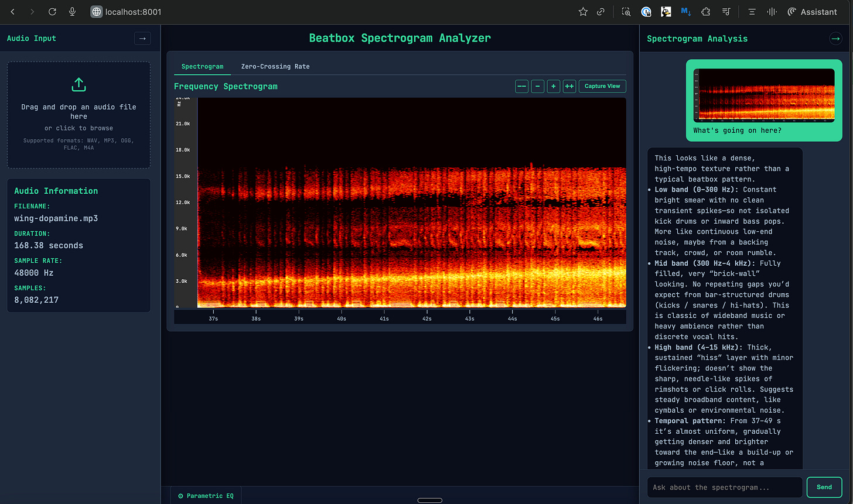Open the browser extensions puzzle icon
The height and width of the screenshot is (504, 853).
[x=705, y=12]
